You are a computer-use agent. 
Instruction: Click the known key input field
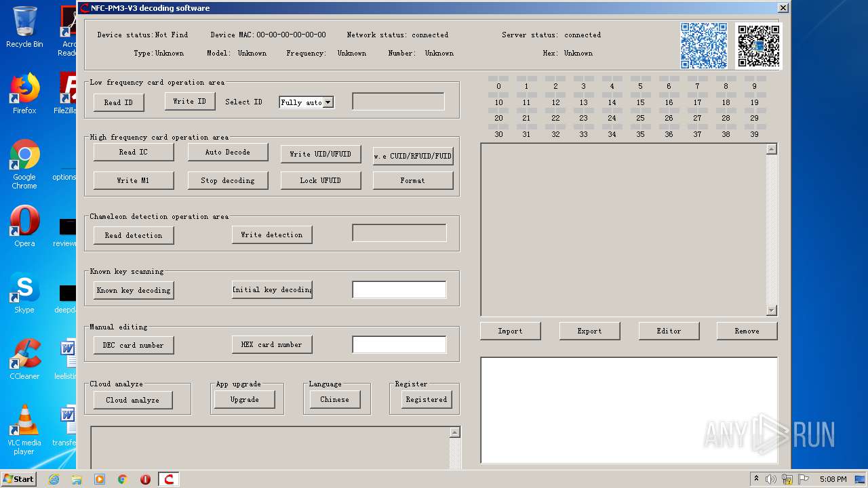click(x=399, y=289)
